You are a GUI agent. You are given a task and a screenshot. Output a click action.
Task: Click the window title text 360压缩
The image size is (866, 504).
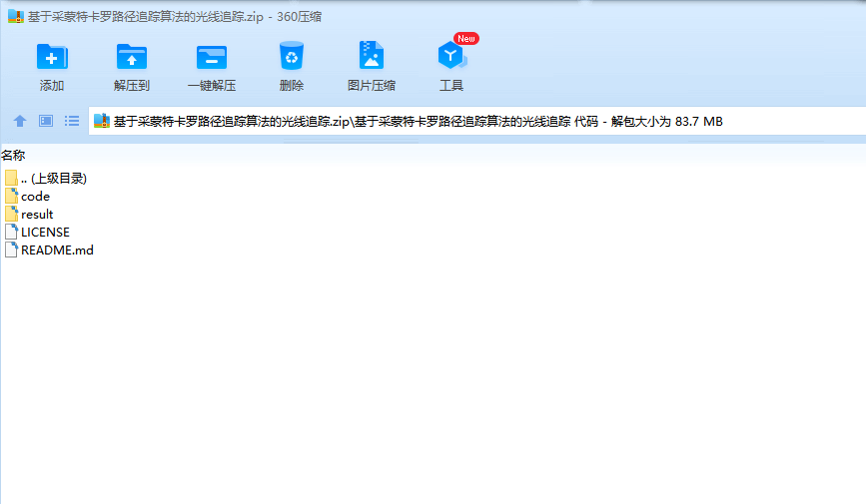pyautogui.click(x=299, y=17)
